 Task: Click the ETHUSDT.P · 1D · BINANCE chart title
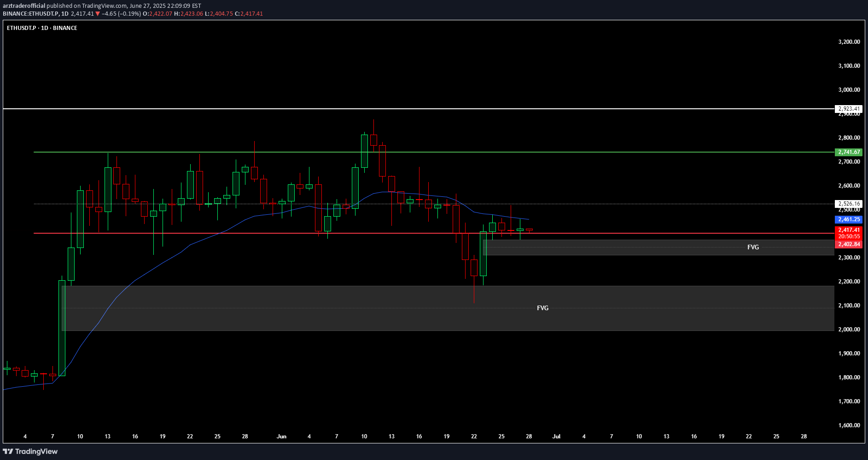[42, 28]
